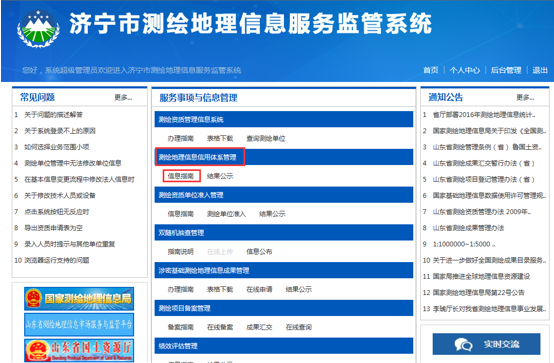Open 后台管理 in the top navigation
This screenshot has height=363, width=554.
(x=506, y=70)
